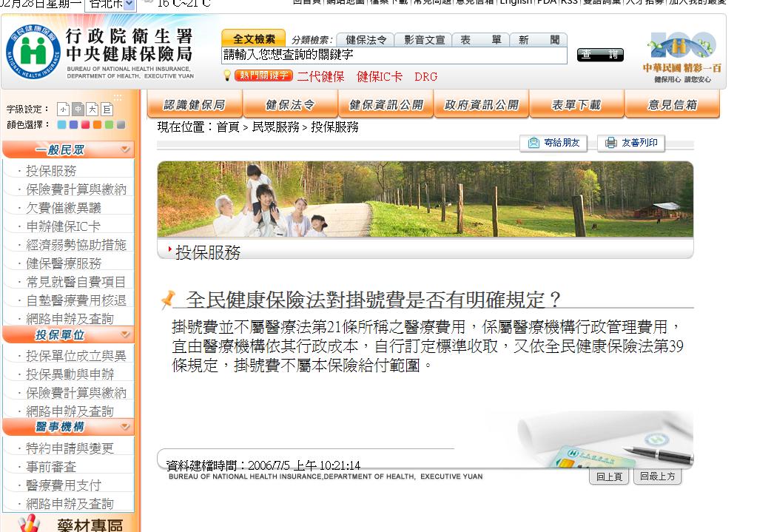Set font size to large (大)

tap(92, 109)
